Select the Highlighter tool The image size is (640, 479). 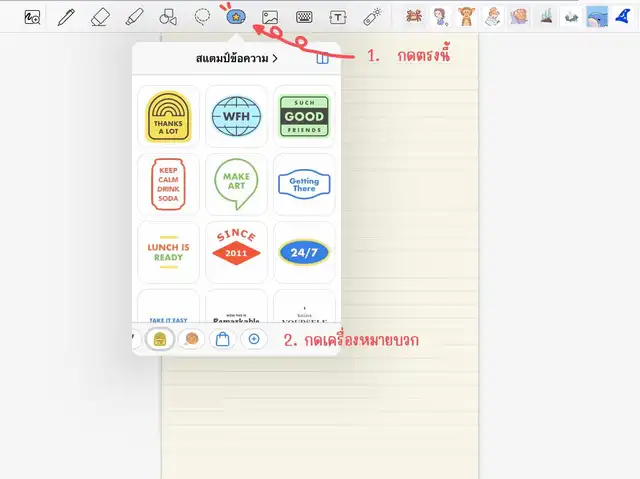coord(134,17)
